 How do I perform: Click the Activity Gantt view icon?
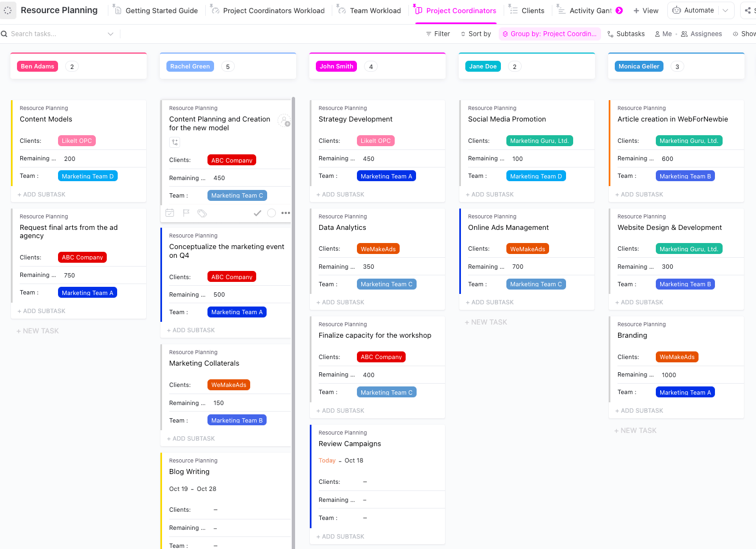click(561, 10)
